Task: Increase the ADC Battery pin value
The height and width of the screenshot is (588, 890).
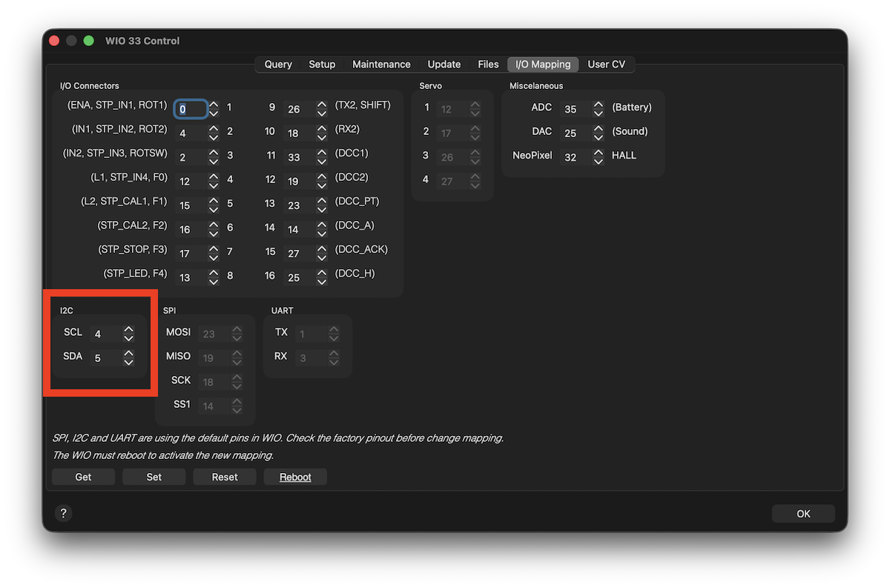Action: (599, 104)
